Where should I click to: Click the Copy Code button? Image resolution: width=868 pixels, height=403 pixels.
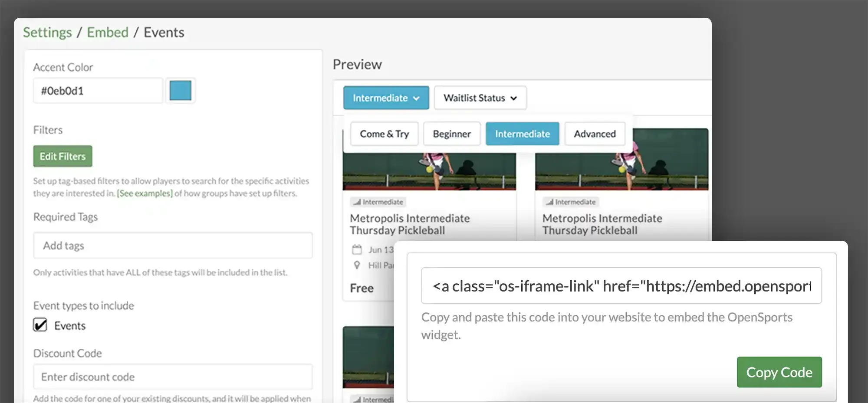pyautogui.click(x=779, y=372)
